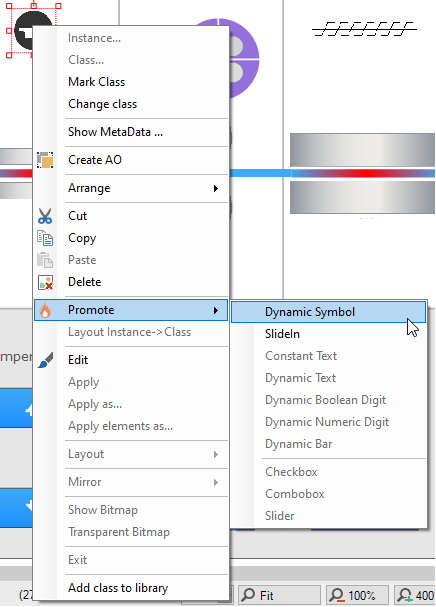This screenshot has height=607, width=436.
Task: Click the wavy line symbol on canvas
Action: 364,29
